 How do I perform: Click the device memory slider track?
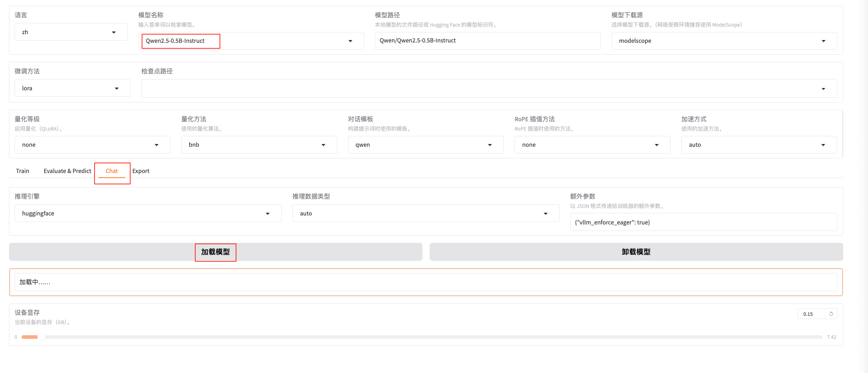tap(421, 337)
